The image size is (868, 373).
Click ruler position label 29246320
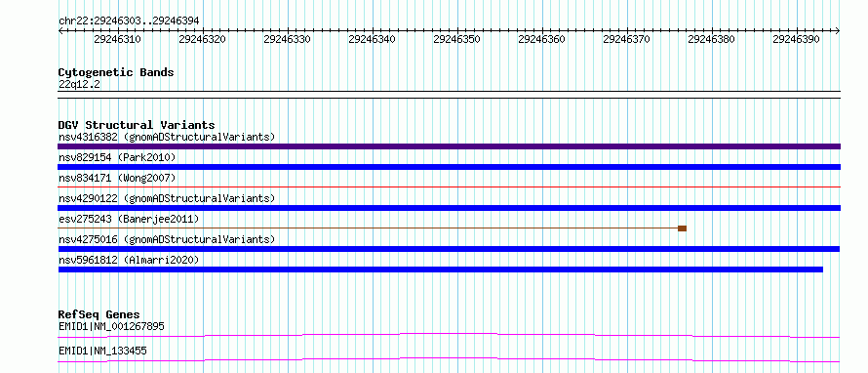[202, 39]
